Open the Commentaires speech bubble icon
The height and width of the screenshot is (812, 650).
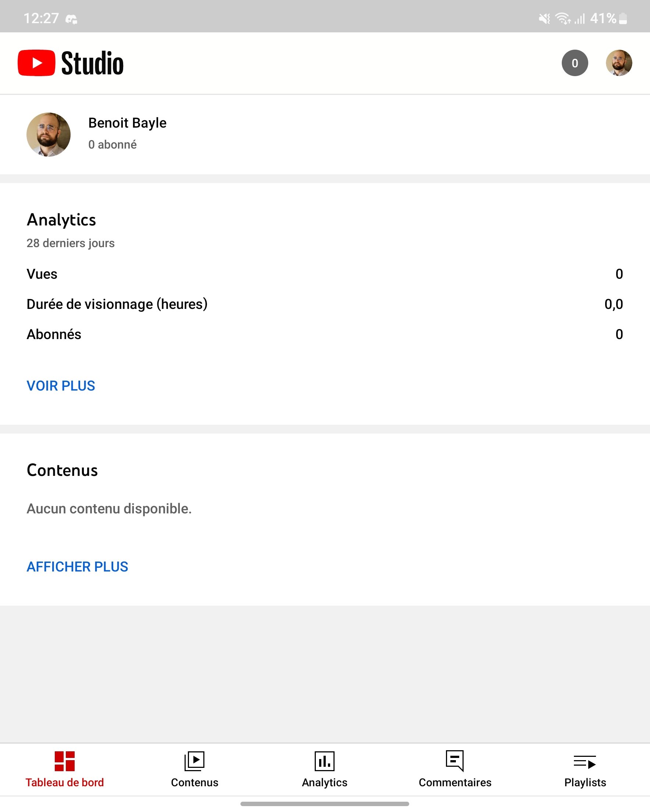[454, 761]
